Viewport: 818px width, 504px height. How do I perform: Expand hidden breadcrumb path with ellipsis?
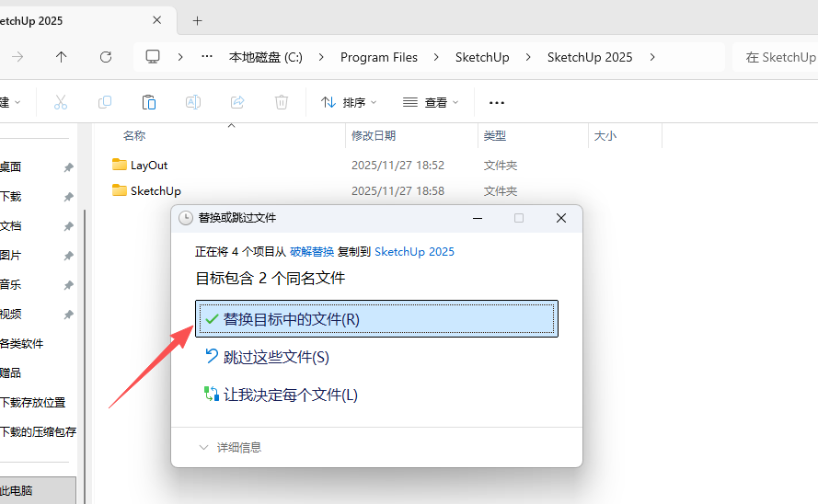coord(207,56)
